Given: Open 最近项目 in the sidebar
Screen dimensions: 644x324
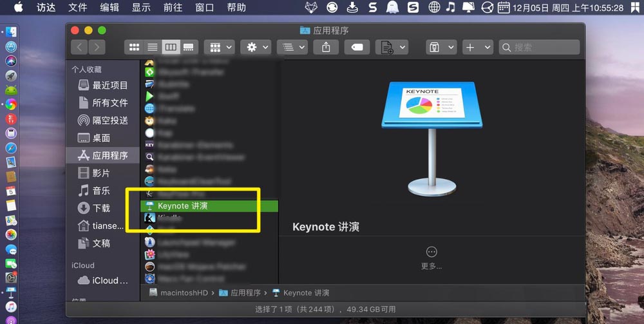Looking at the screenshot, I should click(102, 85).
